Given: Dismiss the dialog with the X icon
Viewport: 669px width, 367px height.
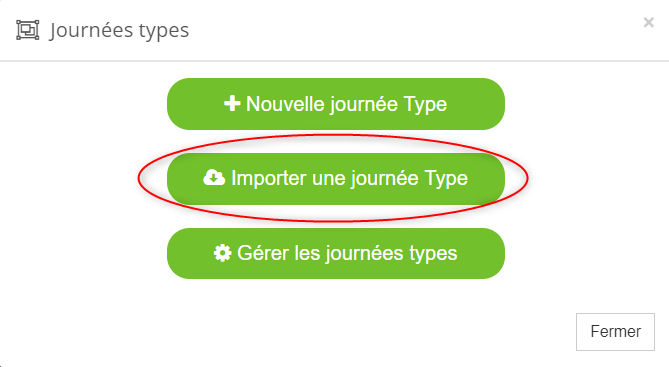Looking at the screenshot, I should click(649, 22).
